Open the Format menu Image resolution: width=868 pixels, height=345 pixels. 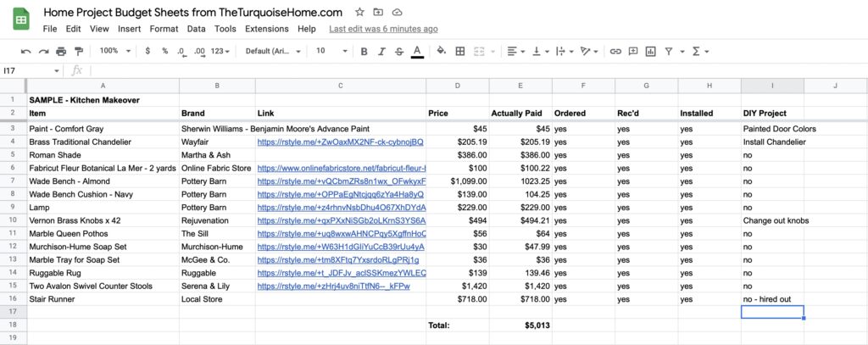(164, 29)
